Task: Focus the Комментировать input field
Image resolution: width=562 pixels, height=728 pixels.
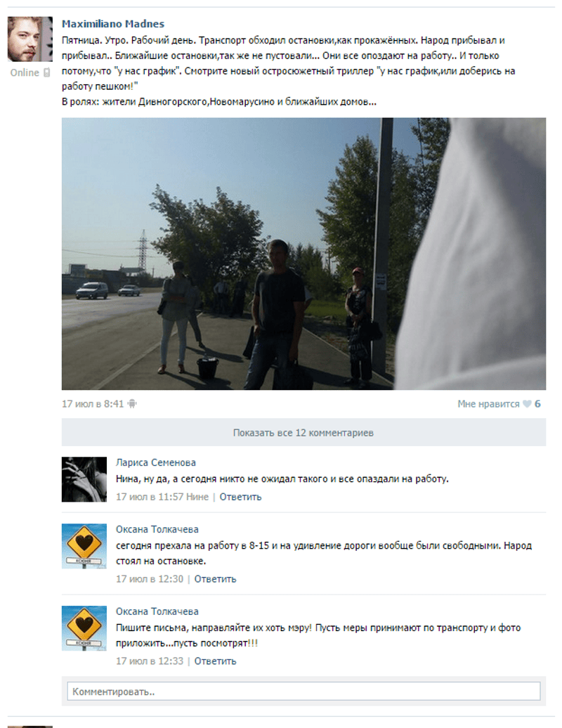Action: point(303,691)
